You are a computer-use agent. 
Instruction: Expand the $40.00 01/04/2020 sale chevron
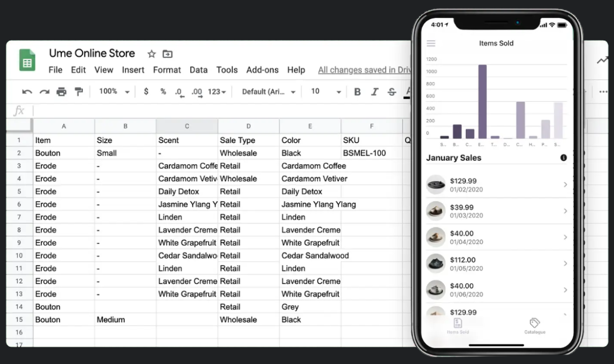pos(565,238)
